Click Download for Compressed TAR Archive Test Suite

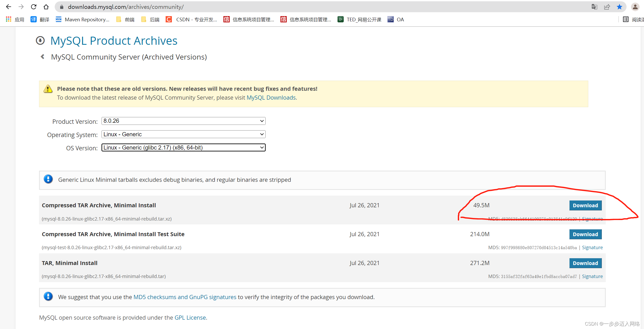[x=585, y=234]
